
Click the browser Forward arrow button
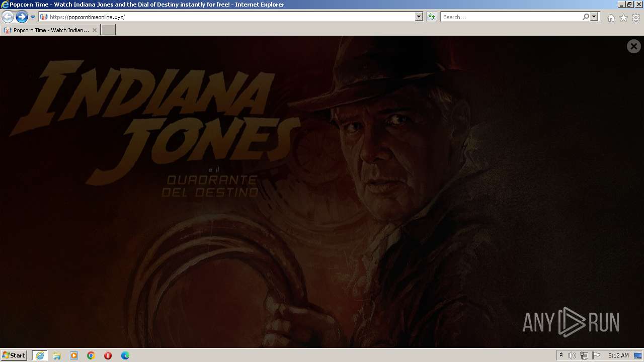click(x=22, y=17)
